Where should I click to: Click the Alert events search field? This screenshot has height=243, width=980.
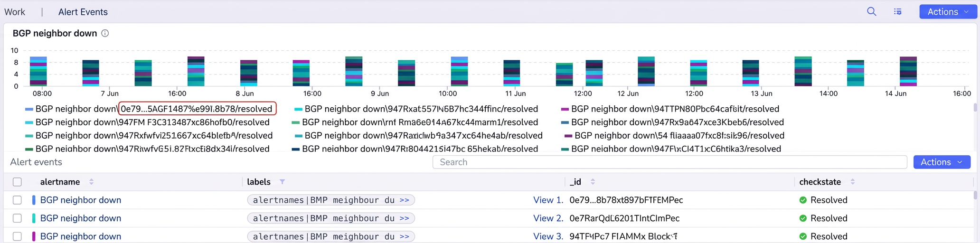669,162
